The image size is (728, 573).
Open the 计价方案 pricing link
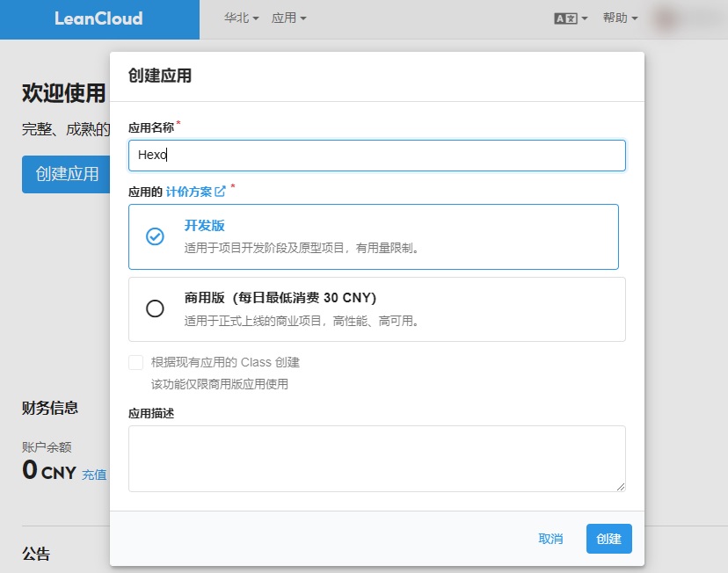tap(188, 192)
